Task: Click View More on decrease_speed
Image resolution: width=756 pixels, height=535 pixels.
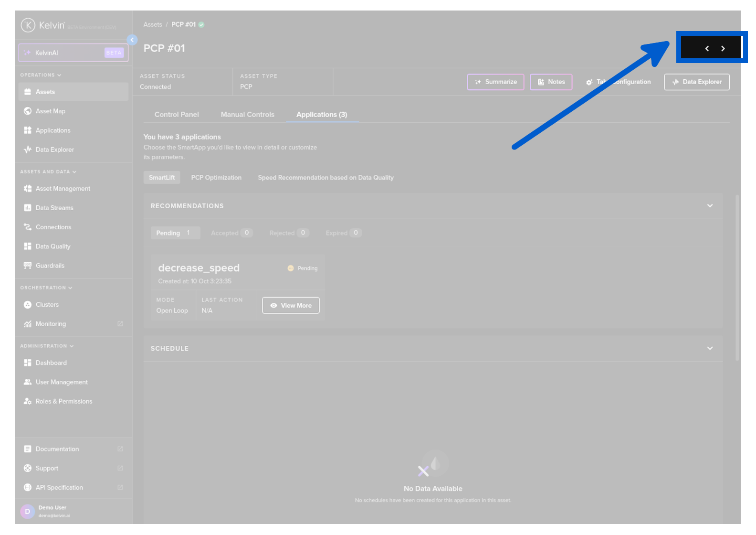Action: 291,306
